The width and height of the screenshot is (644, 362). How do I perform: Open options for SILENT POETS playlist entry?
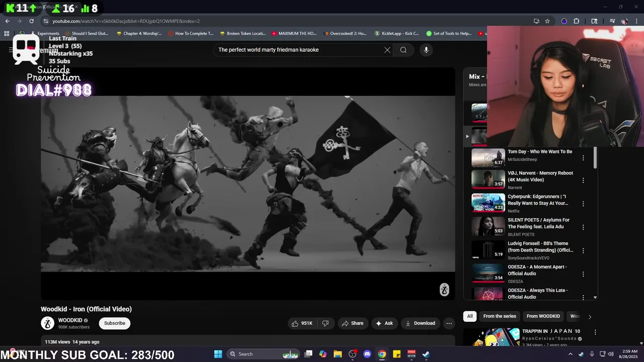click(583, 227)
